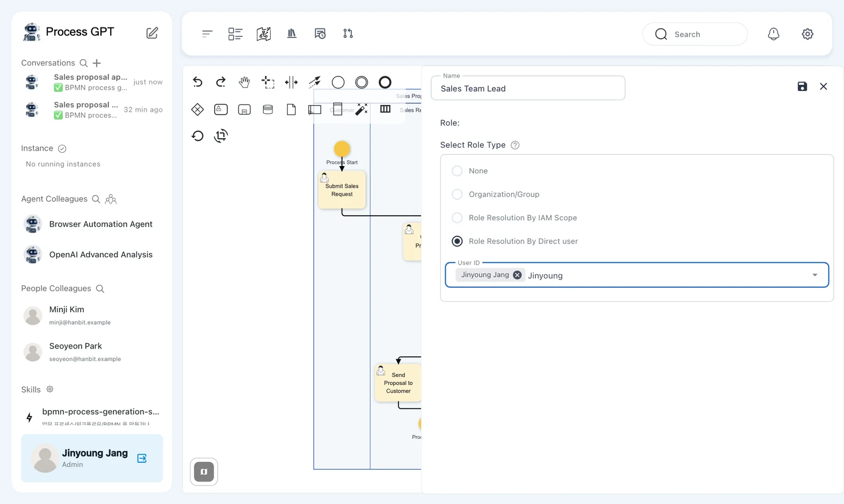
Task: Click the magic wand icon
Action: pyautogui.click(x=361, y=109)
